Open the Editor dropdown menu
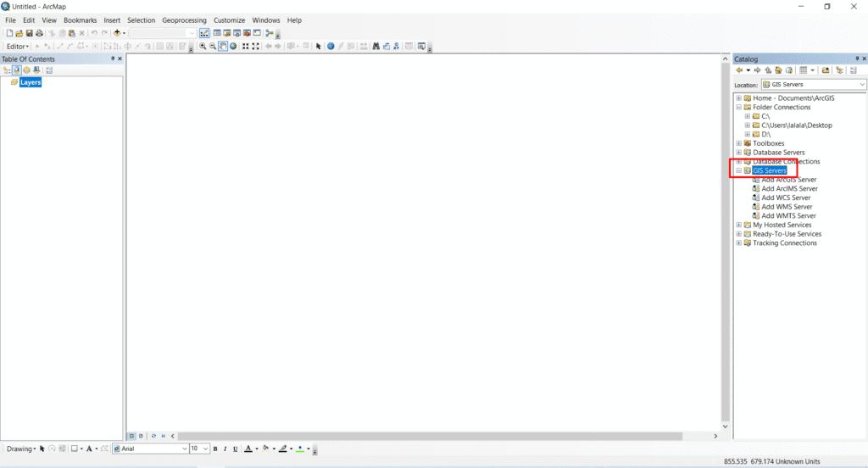 pyautogui.click(x=17, y=47)
